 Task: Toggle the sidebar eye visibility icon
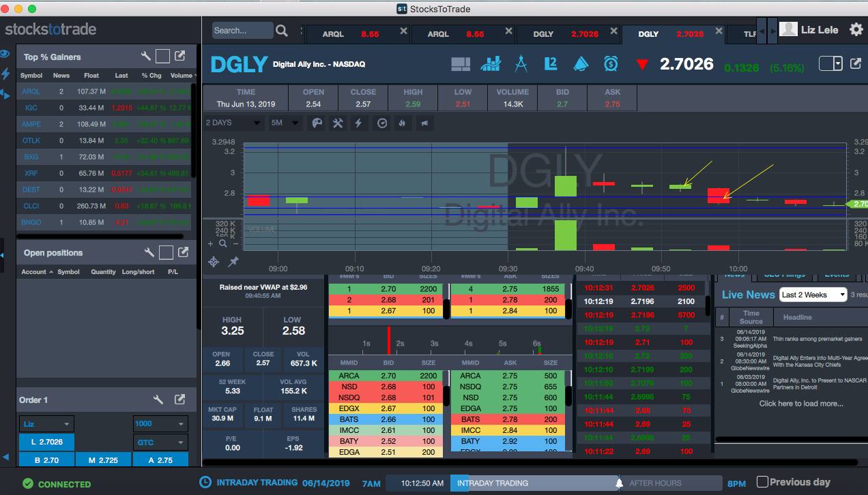click(5, 54)
